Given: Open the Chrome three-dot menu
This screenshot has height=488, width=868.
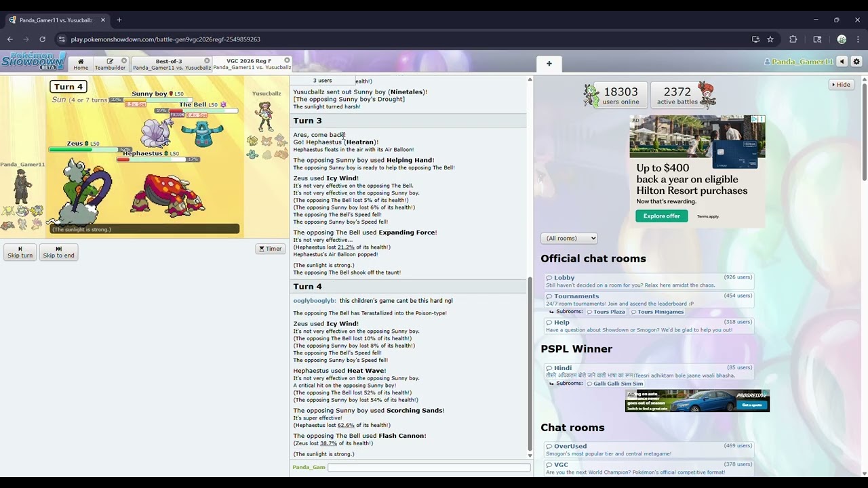Looking at the screenshot, I should click(x=858, y=39).
